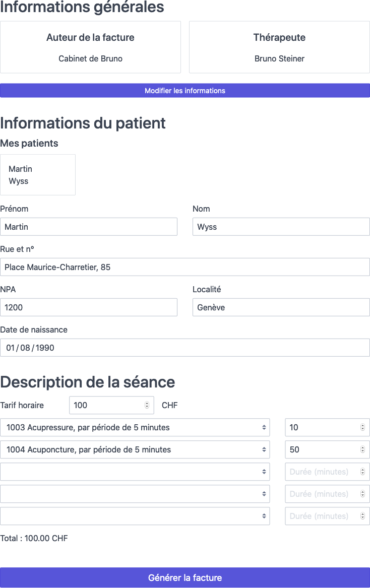370x588 pixels.
Task: Click into the Nom text field
Action: (x=281, y=227)
